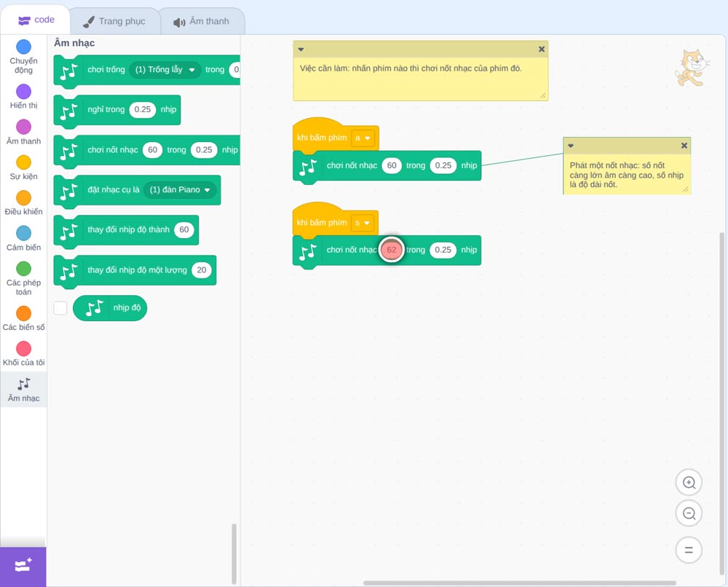Image resolution: width=728 pixels, height=587 pixels.
Task: Click the highlighted note value 62 field
Action: tap(392, 250)
